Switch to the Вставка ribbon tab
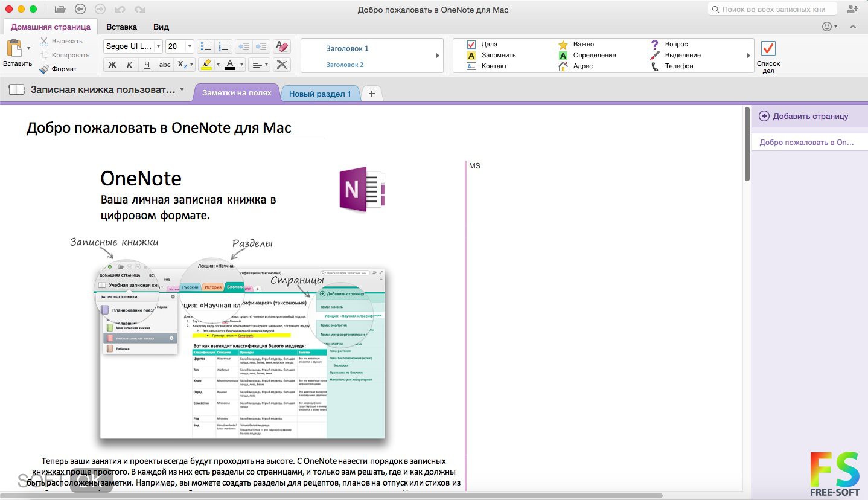This screenshot has width=868, height=500. tap(121, 27)
